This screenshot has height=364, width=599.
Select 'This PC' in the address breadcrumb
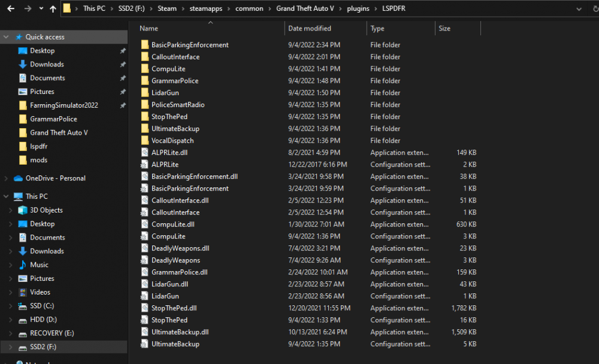point(94,8)
